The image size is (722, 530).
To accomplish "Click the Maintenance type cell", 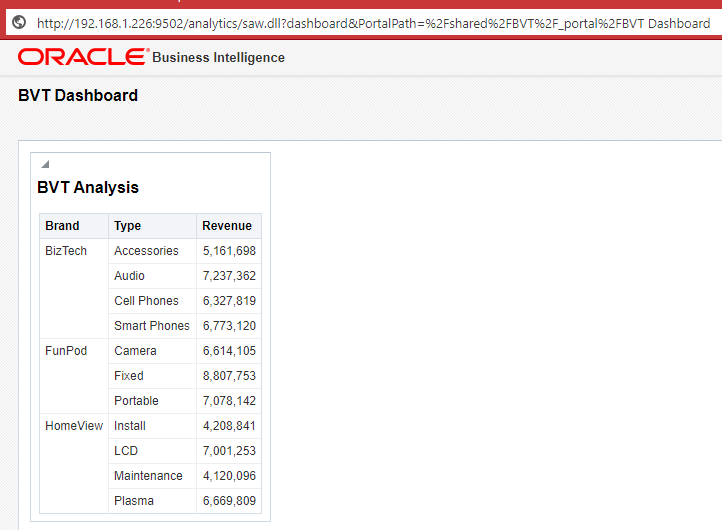I will [x=152, y=476].
